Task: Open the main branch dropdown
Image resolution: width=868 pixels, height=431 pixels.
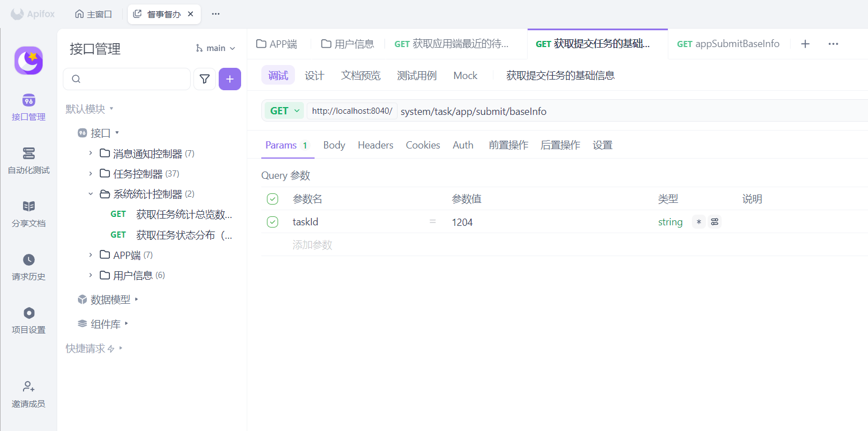Action: pos(216,48)
